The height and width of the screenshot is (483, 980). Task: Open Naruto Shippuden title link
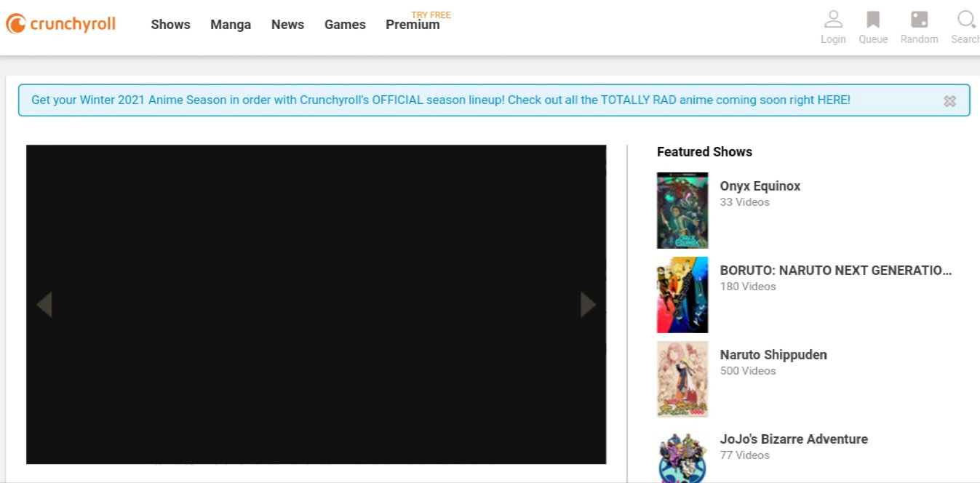pyautogui.click(x=773, y=355)
